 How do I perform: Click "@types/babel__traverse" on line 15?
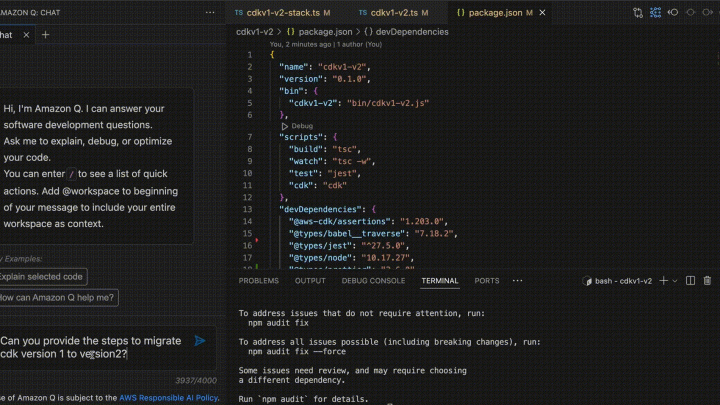coord(347,234)
